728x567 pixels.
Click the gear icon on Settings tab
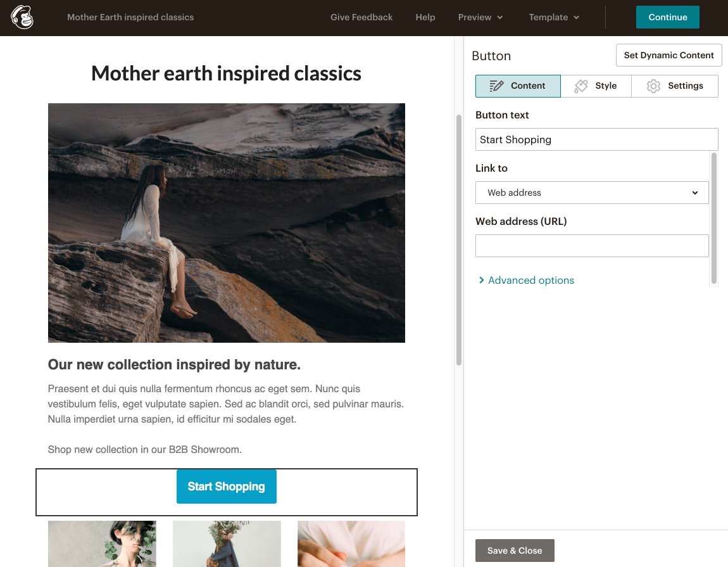653,86
